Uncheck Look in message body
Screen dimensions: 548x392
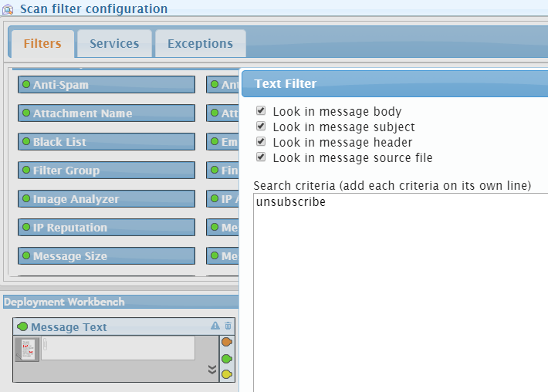[x=261, y=111]
